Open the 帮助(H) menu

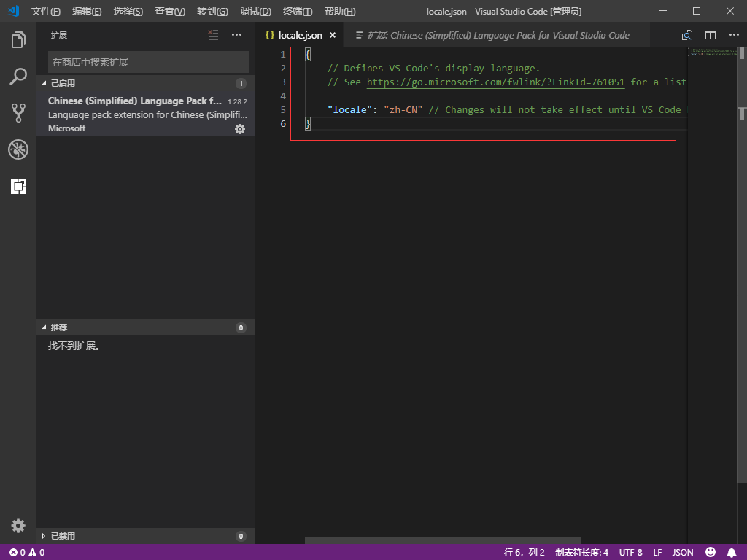[340, 12]
